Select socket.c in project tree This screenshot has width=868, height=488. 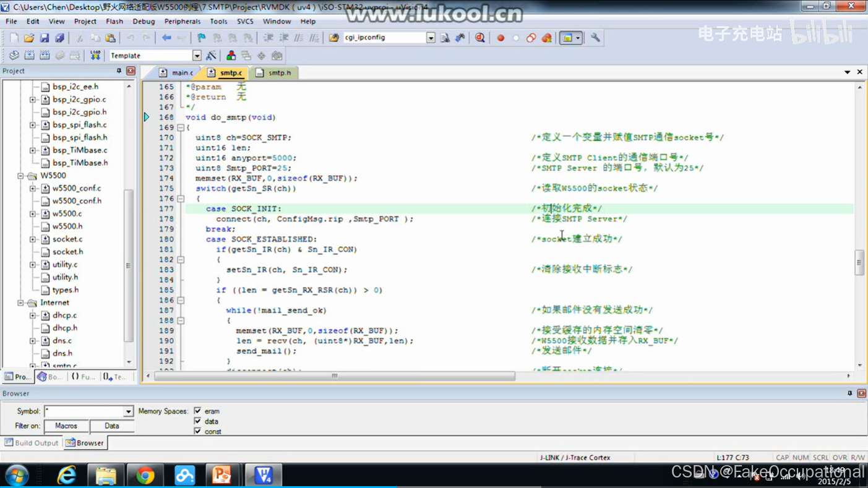coord(67,239)
